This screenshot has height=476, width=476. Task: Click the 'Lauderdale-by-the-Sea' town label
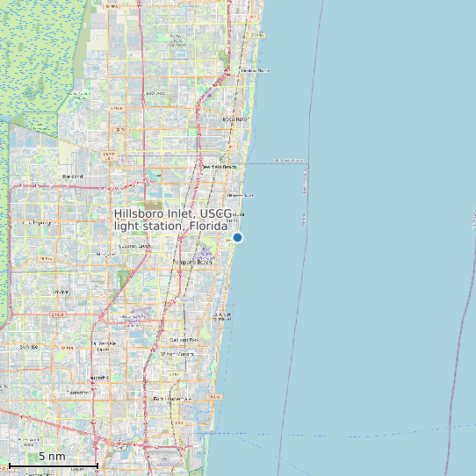(223, 317)
